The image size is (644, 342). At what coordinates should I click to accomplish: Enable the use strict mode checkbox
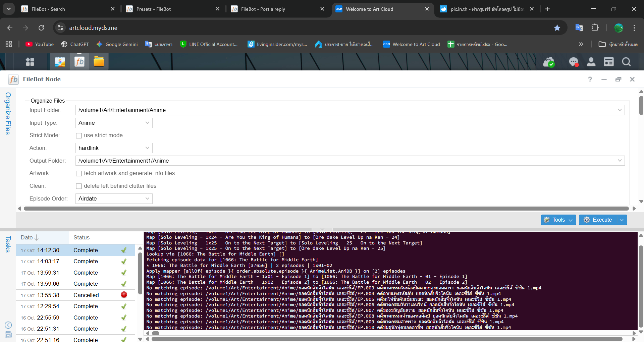click(x=79, y=135)
